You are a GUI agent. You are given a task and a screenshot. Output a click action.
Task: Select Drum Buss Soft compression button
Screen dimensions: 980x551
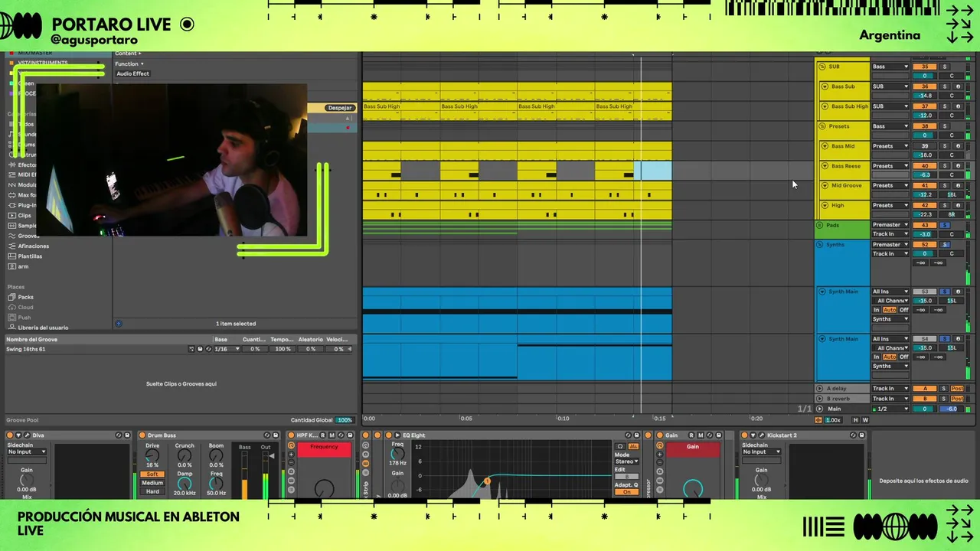tap(152, 474)
